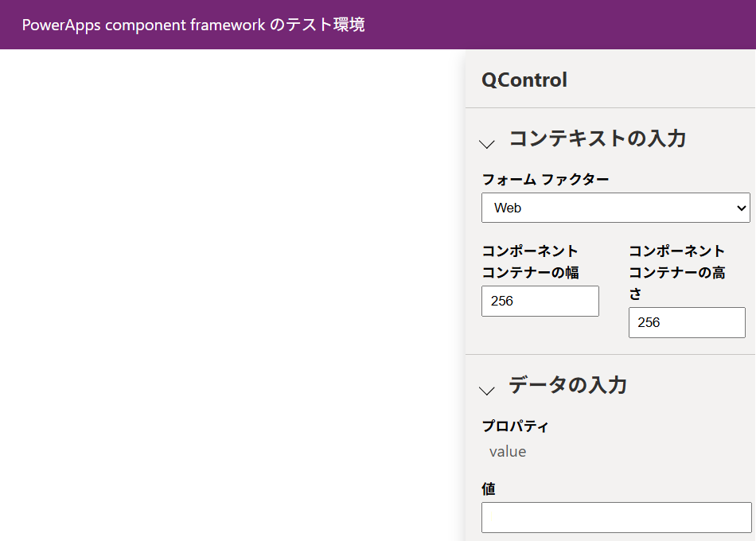
Task: Click the empty white component canvas area
Action: click(232, 294)
